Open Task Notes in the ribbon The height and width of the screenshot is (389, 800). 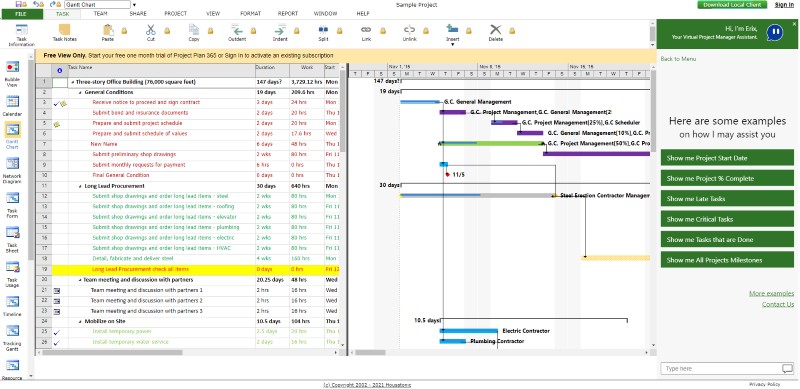pyautogui.click(x=64, y=33)
